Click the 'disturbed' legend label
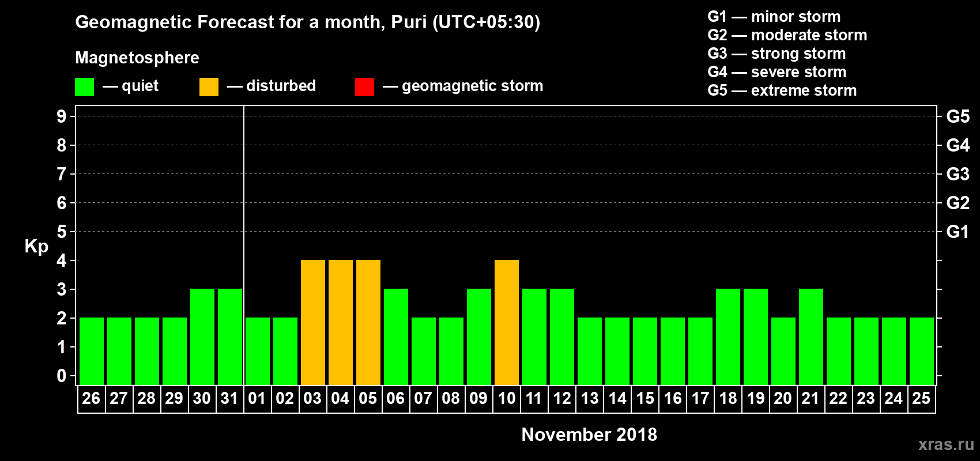The width and height of the screenshot is (980, 461). [281, 86]
